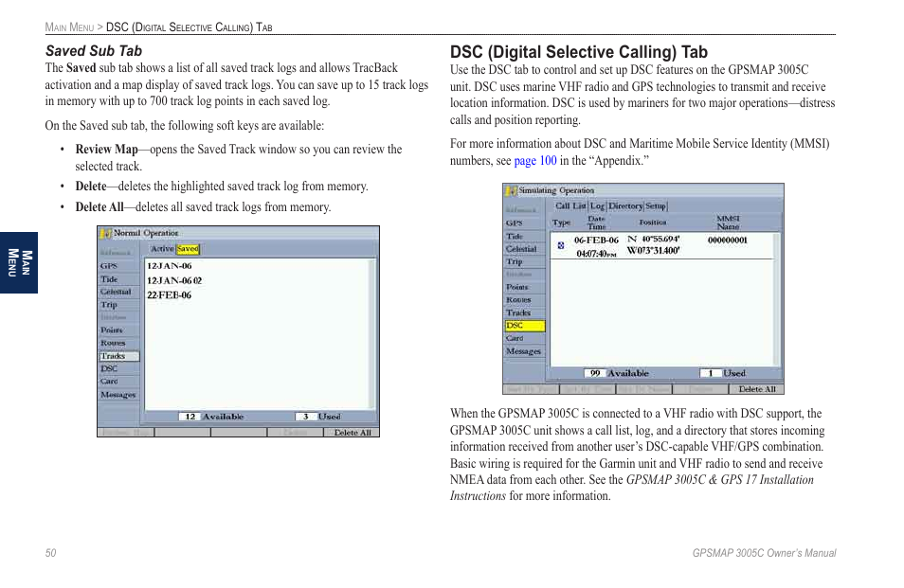Select the highlighted Saved sub tab
The image size is (904, 588).
point(188,249)
